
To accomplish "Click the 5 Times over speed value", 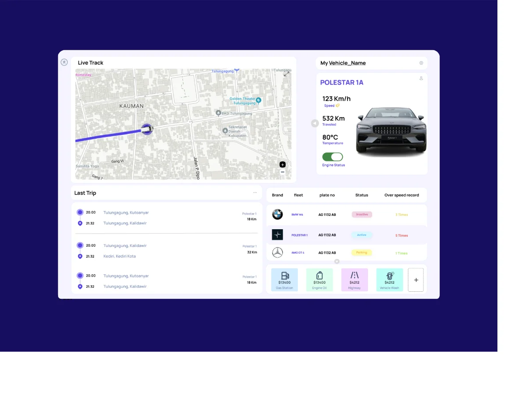I will [402, 235].
